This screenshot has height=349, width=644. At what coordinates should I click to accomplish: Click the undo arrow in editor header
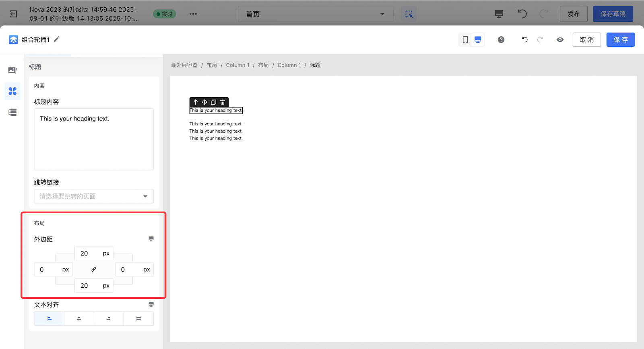click(x=524, y=39)
